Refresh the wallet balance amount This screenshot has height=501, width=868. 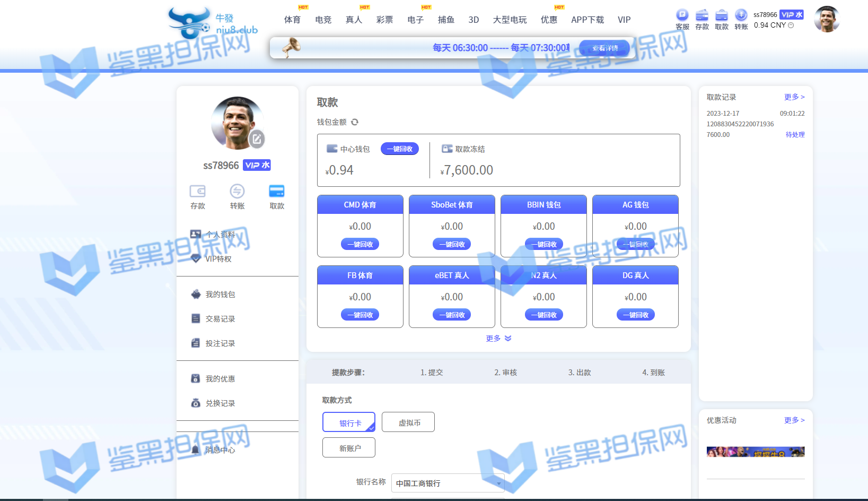[x=355, y=122]
